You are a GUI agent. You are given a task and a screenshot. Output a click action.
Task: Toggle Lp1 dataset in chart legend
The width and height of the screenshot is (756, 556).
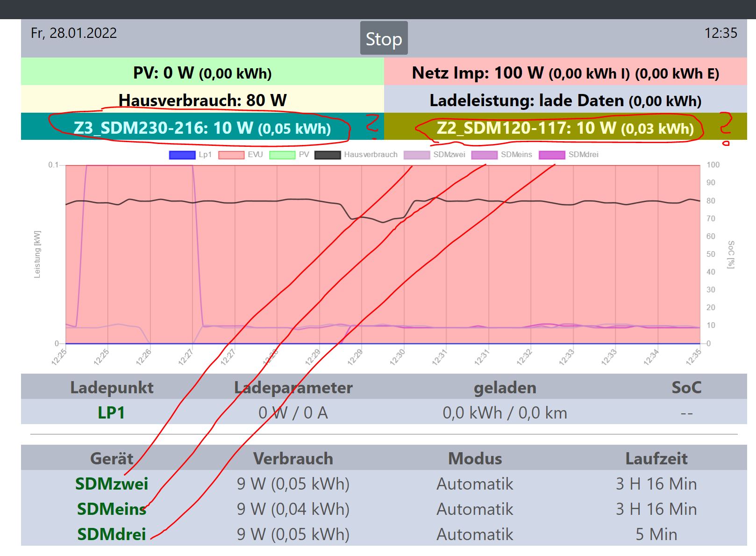190,155
